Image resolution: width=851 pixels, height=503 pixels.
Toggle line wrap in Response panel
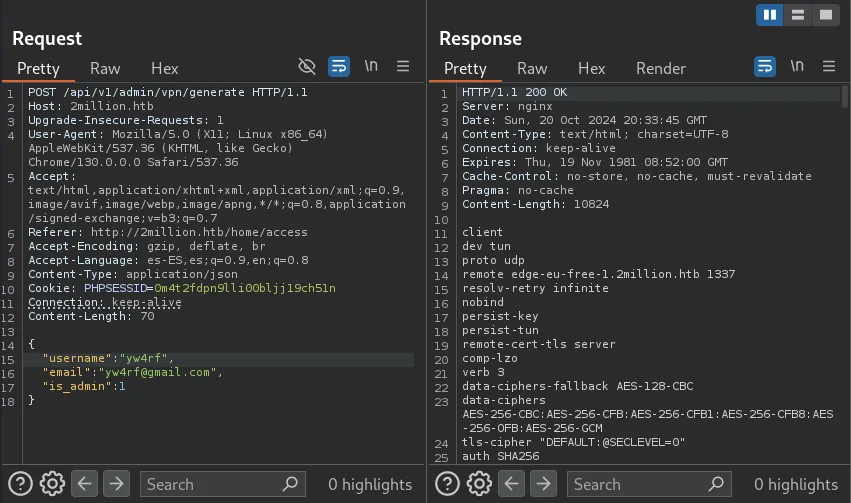[765, 67]
